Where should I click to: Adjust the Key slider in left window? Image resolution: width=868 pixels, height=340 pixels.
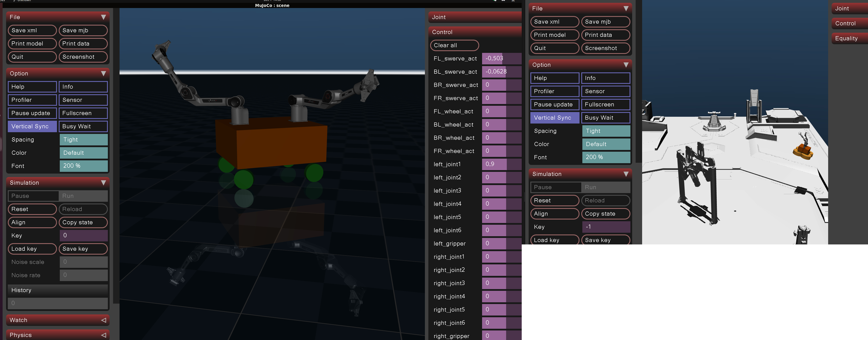point(84,235)
